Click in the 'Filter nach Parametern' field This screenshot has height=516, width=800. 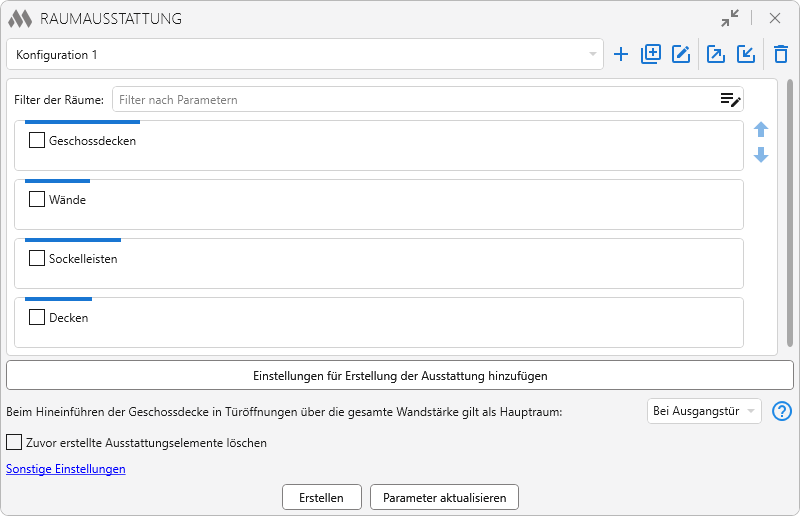tap(415, 99)
